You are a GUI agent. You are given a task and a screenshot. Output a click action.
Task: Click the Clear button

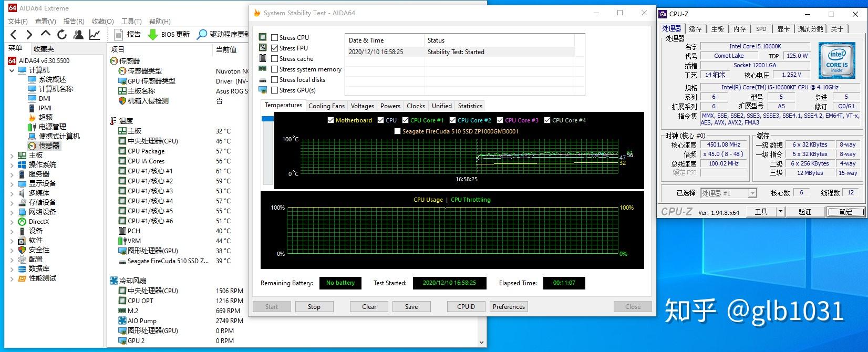[x=369, y=307]
